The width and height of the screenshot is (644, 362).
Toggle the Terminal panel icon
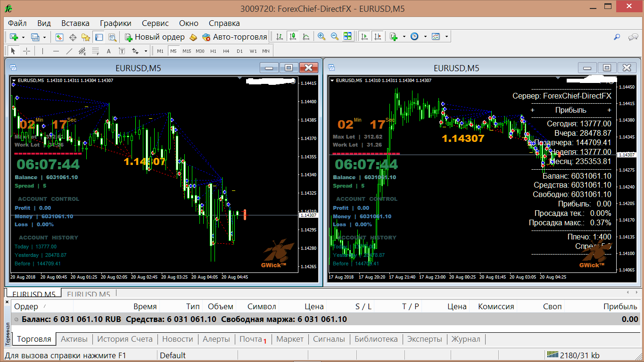click(99, 37)
